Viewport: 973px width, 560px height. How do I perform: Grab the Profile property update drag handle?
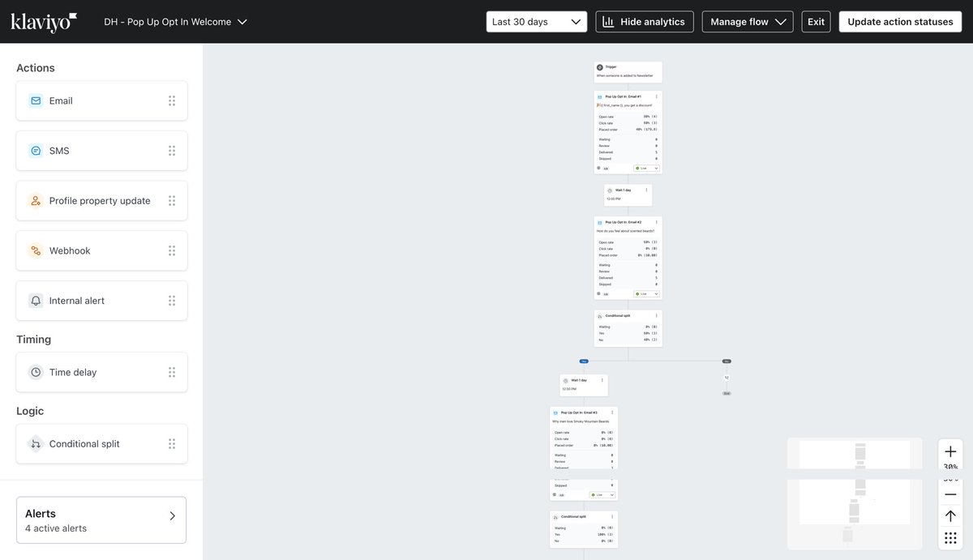172,201
